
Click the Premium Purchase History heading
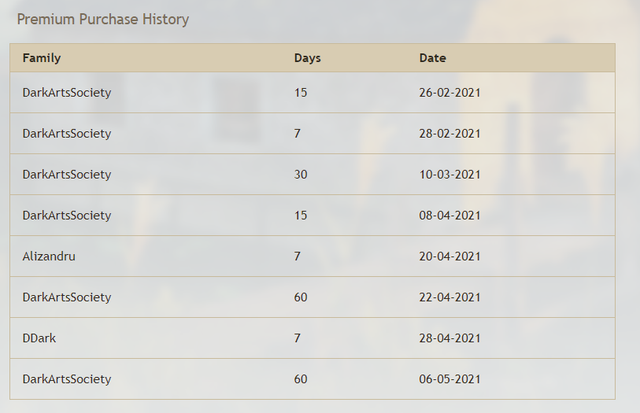pyautogui.click(x=103, y=19)
